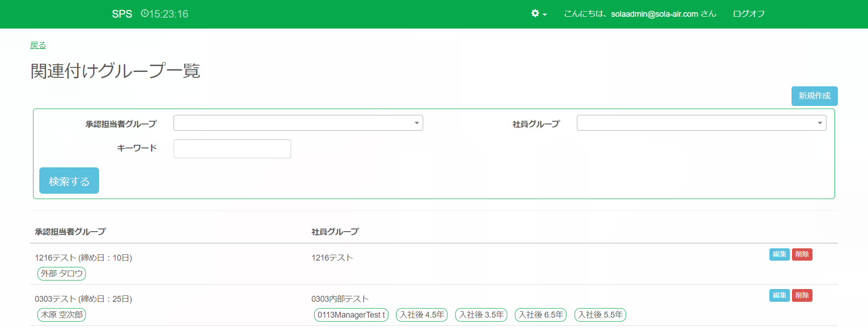This screenshot has height=328, width=868.
Task: Focus the キーワード input field
Action: tap(232, 149)
